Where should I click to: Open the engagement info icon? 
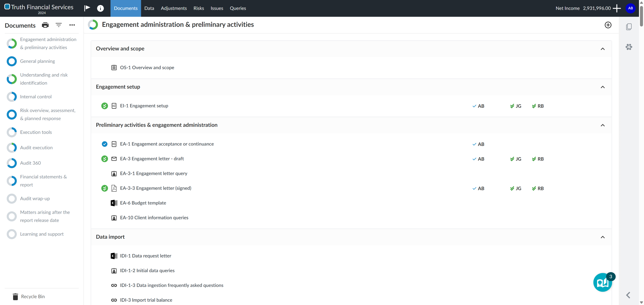click(100, 8)
